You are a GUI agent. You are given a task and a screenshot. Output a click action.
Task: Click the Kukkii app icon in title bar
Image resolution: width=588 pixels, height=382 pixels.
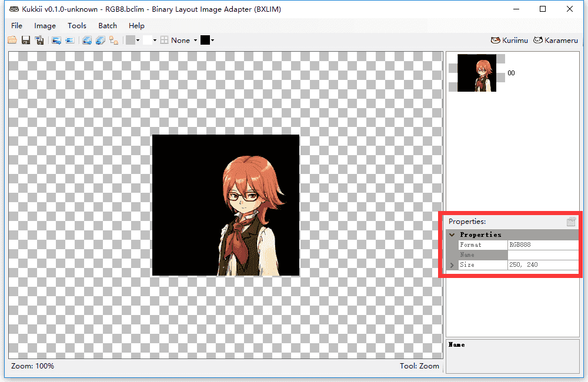pyautogui.click(x=14, y=9)
